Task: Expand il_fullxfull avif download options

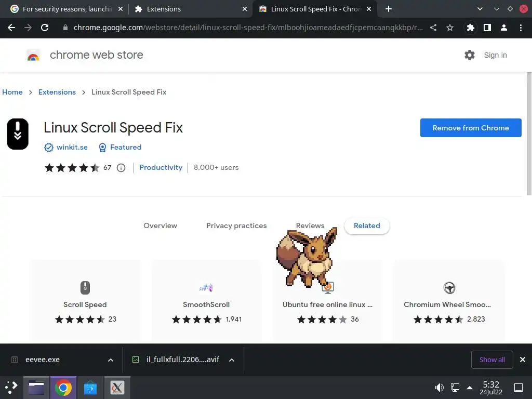Action: 232,360
